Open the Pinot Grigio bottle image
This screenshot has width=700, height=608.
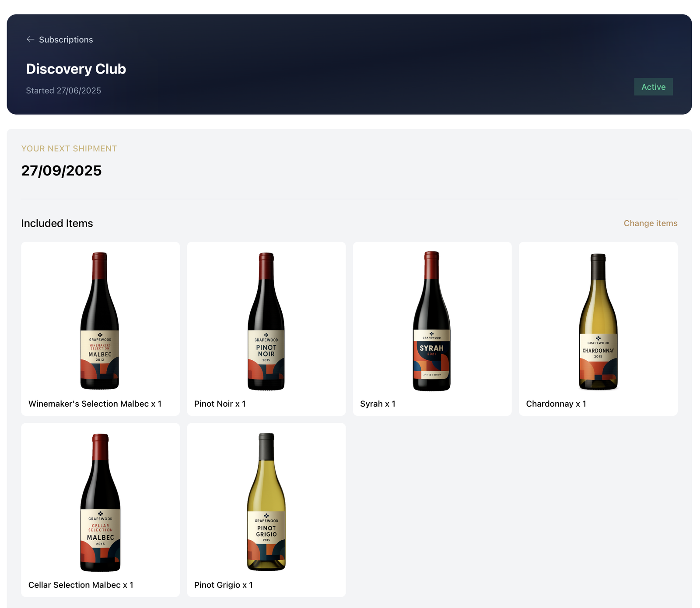click(266, 502)
